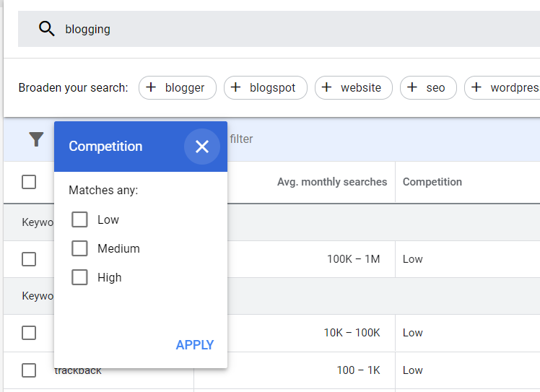Viewport: 540px width, 392px height.
Task: Click the add filter text in filter bar
Action: (241, 139)
